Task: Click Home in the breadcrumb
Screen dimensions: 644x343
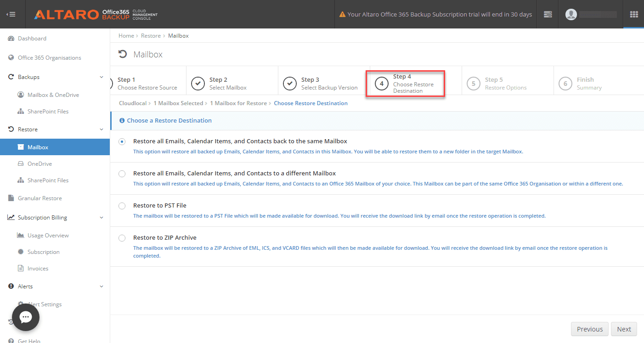Action: tap(126, 36)
